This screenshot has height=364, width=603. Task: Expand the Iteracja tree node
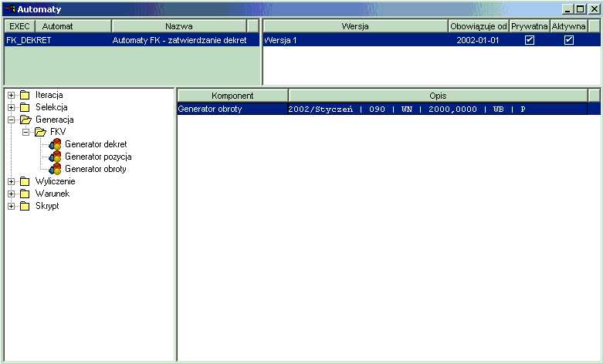click(11, 95)
